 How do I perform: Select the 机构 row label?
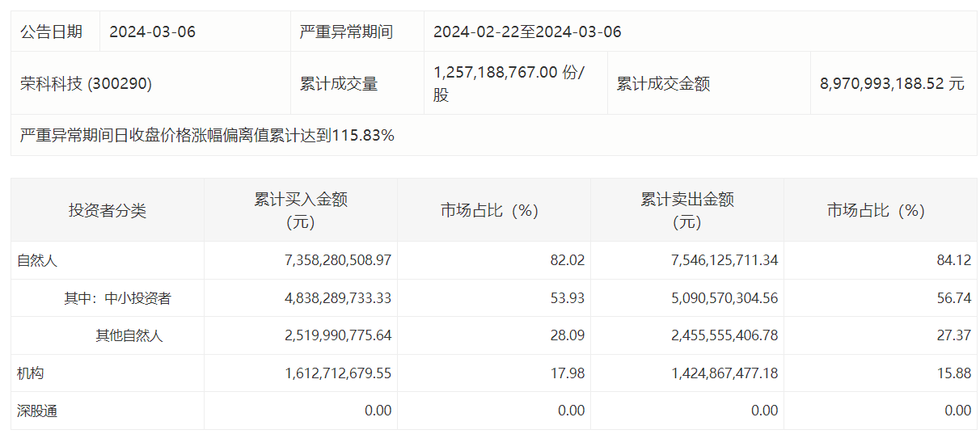coord(31,373)
